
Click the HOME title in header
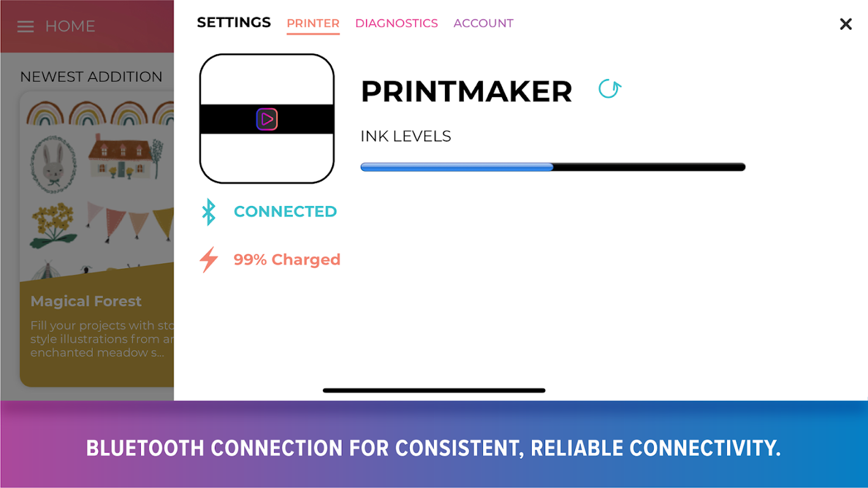coord(70,26)
